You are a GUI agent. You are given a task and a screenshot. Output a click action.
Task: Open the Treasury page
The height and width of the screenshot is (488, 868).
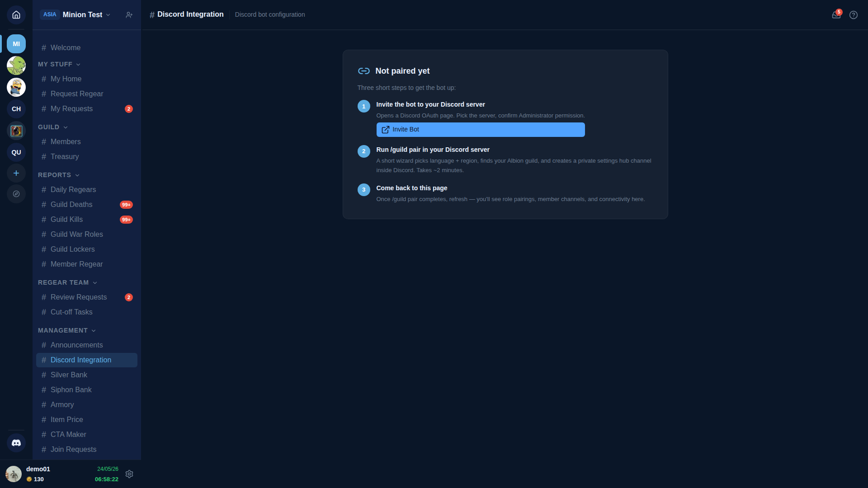(87, 156)
